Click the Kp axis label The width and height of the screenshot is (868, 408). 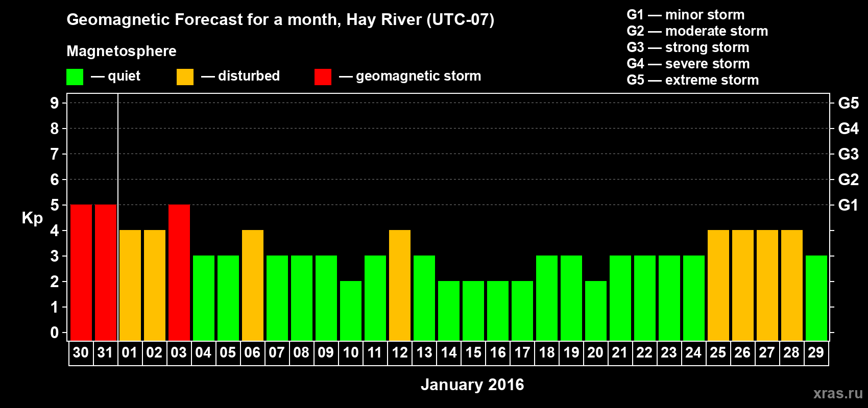tap(32, 218)
